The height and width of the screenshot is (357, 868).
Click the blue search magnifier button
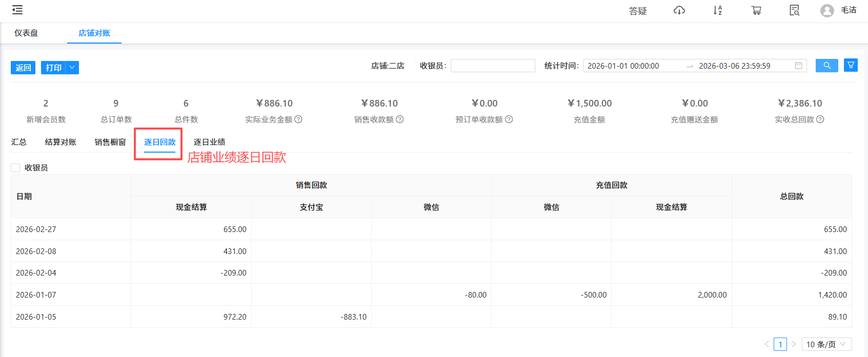[x=826, y=66]
